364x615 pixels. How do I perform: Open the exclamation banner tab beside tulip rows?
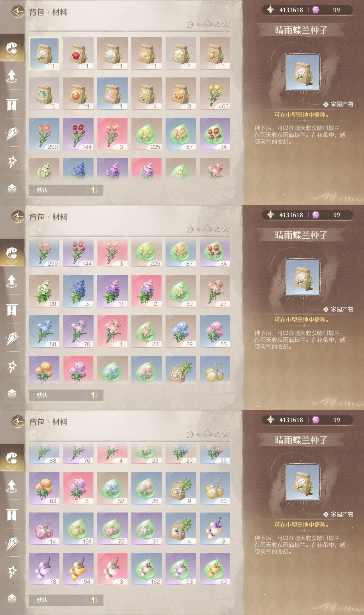pyautogui.click(x=12, y=104)
